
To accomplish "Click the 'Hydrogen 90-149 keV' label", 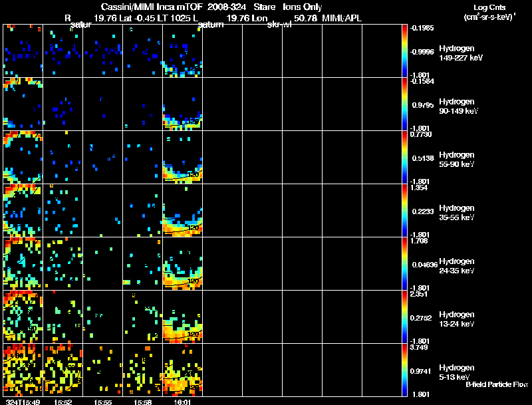I will click(x=458, y=106).
